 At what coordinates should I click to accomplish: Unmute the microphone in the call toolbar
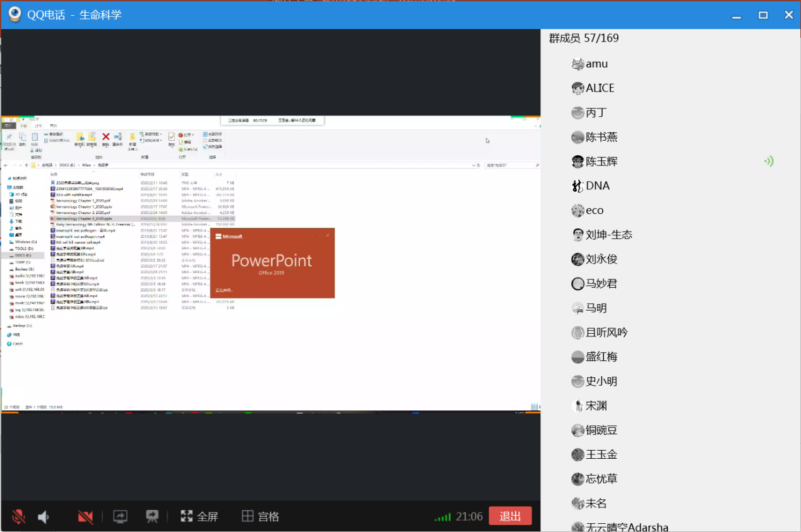click(x=18, y=517)
